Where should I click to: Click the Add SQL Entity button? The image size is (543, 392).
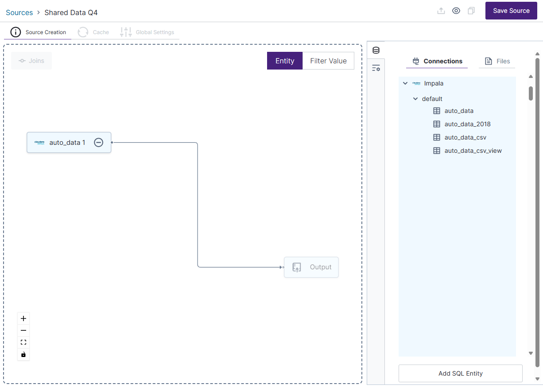coord(460,373)
